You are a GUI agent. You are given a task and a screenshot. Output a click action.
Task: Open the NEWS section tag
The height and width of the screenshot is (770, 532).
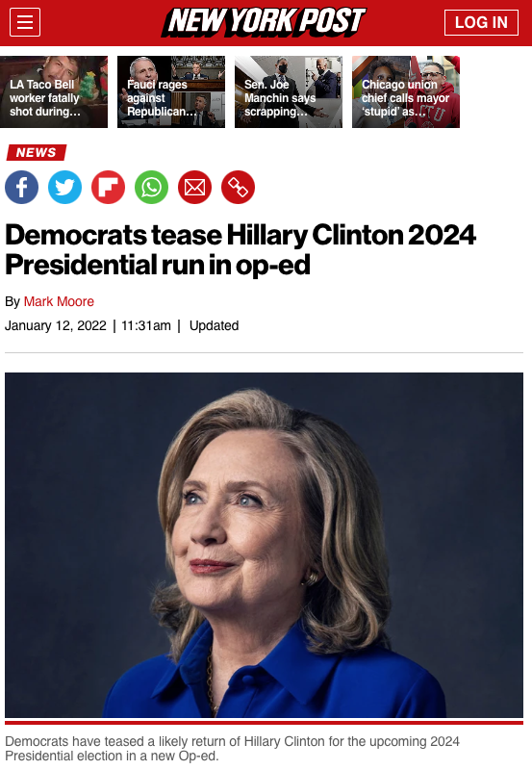point(37,153)
